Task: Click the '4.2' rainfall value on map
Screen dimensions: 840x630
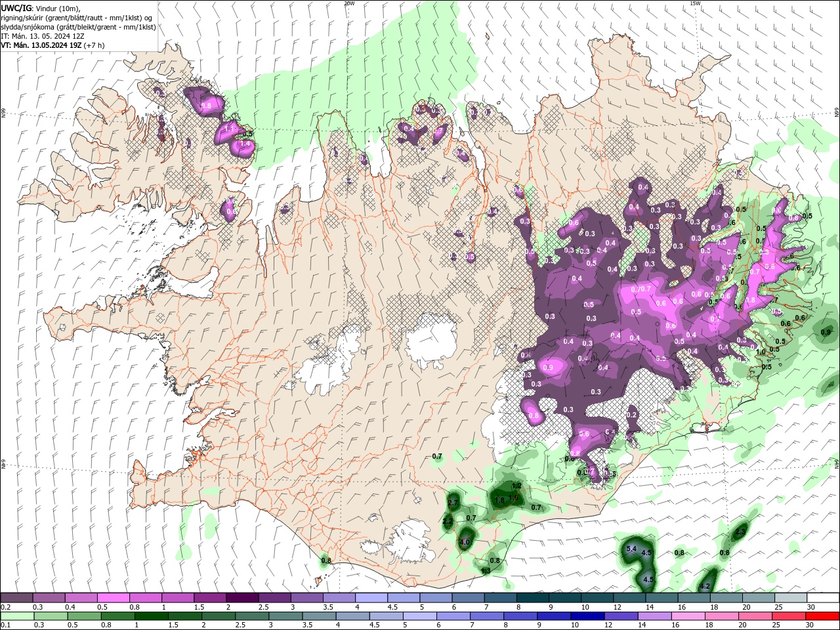Action: 705,586
